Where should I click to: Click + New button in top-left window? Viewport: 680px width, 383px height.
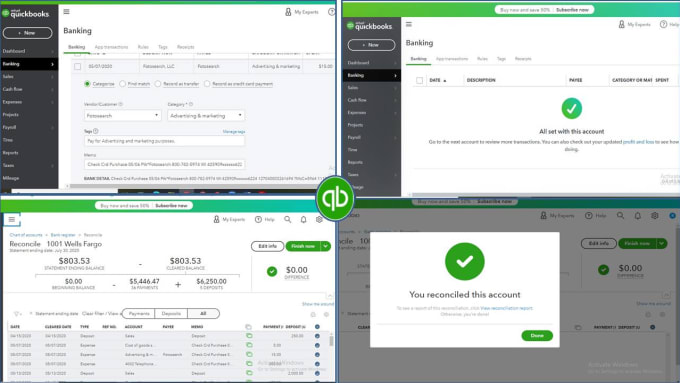(27, 33)
